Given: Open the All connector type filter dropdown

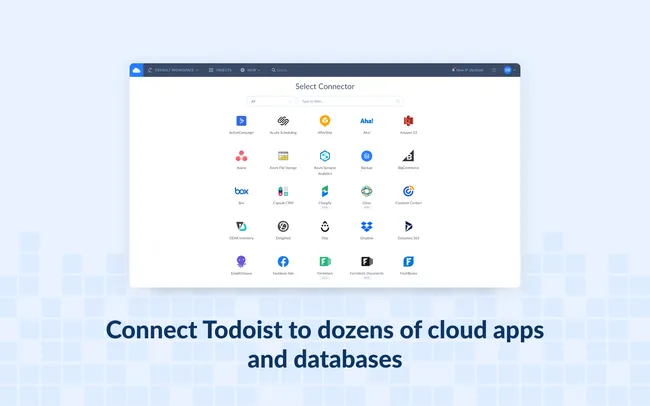Looking at the screenshot, I should click(x=270, y=101).
